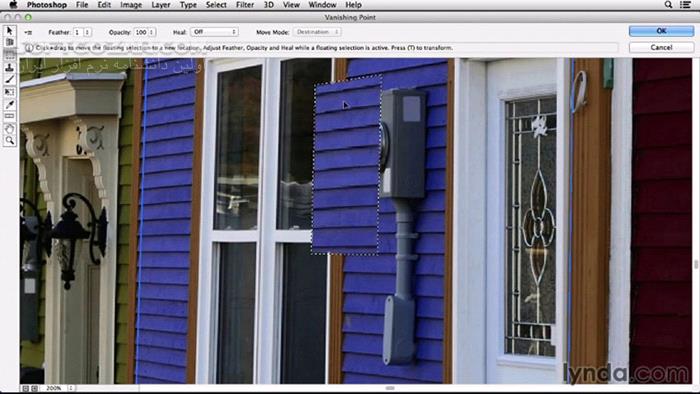The height and width of the screenshot is (394, 700).
Task: Click the 200% zoom level field
Action: pyautogui.click(x=54, y=388)
